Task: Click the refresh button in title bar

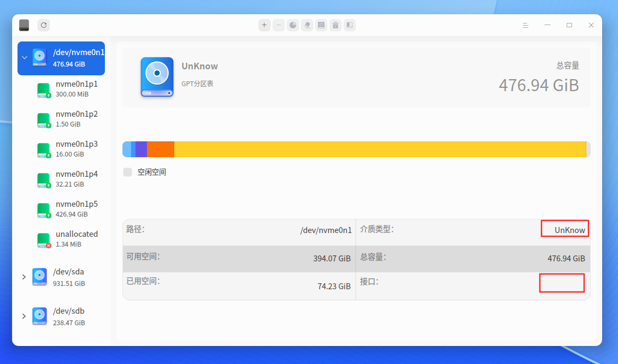Action: pyautogui.click(x=44, y=25)
